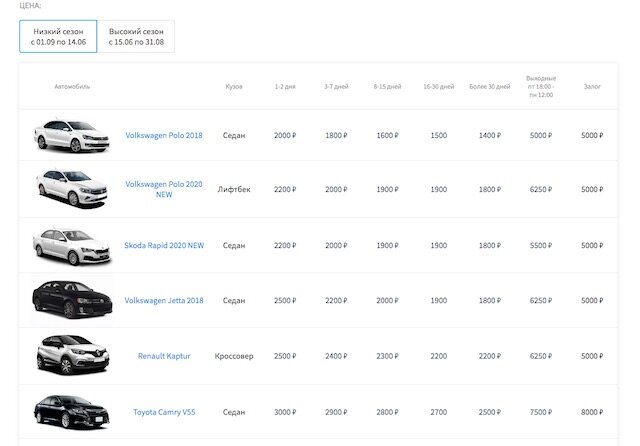The height and width of the screenshot is (446, 640).
Task: Click the Skoda Rapid car photo
Action: (70, 245)
